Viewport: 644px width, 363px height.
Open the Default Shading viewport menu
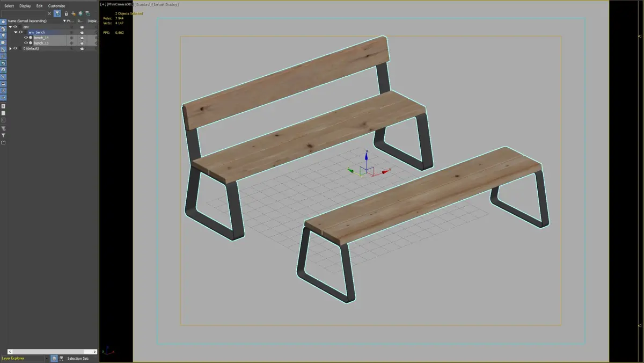coord(165,4)
